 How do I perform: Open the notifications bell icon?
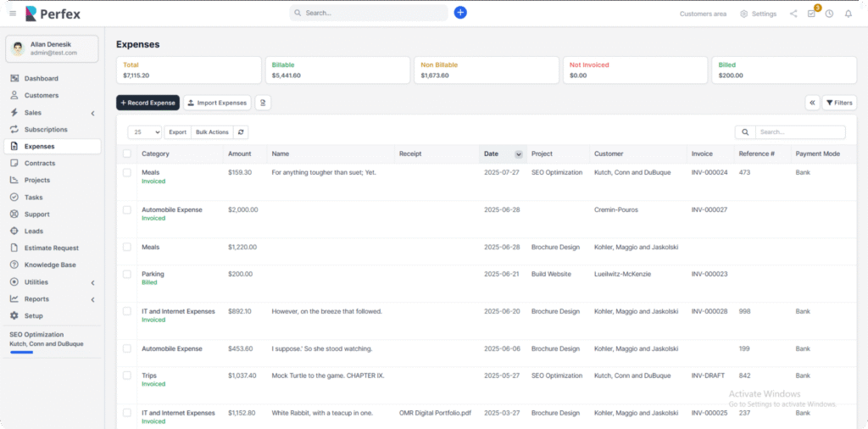point(848,14)
